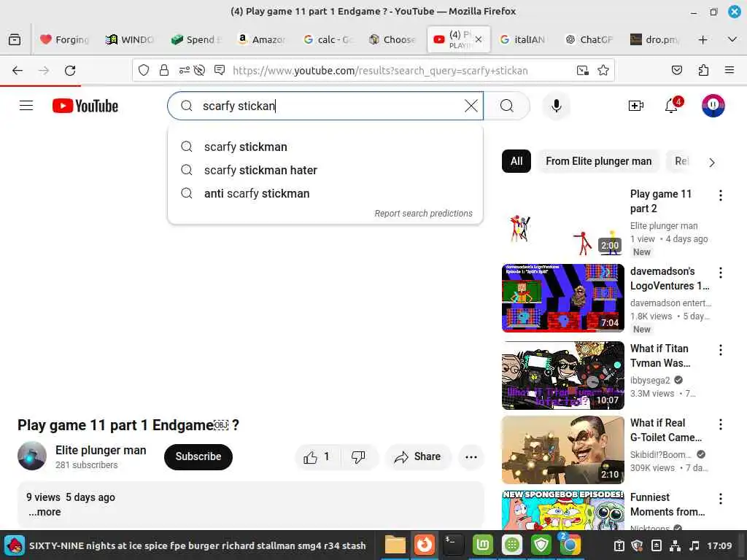Viewport: 747px width, 560px height.
Task: Choose suggestion scarfy stickman
Action: [325, 147]
